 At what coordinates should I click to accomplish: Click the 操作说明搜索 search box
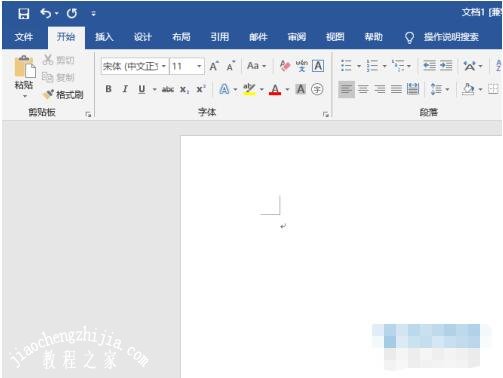451,37
